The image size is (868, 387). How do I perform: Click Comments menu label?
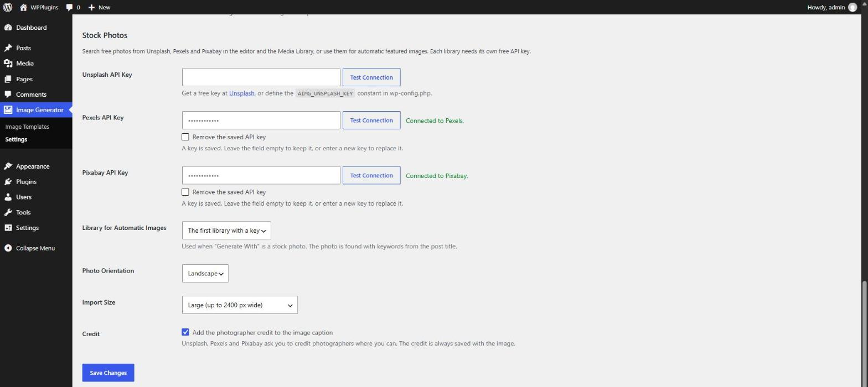click(x=31, y=95)
